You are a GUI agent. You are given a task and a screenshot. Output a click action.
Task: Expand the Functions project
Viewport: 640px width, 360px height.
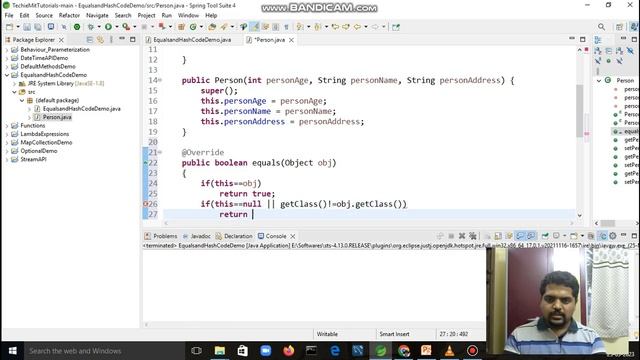7,126
